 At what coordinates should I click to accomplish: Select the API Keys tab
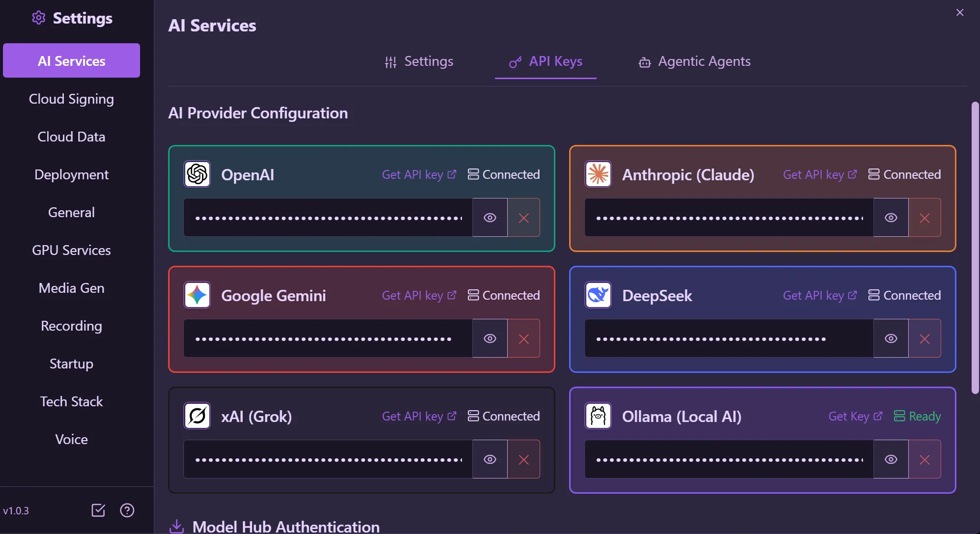(546, 61)
